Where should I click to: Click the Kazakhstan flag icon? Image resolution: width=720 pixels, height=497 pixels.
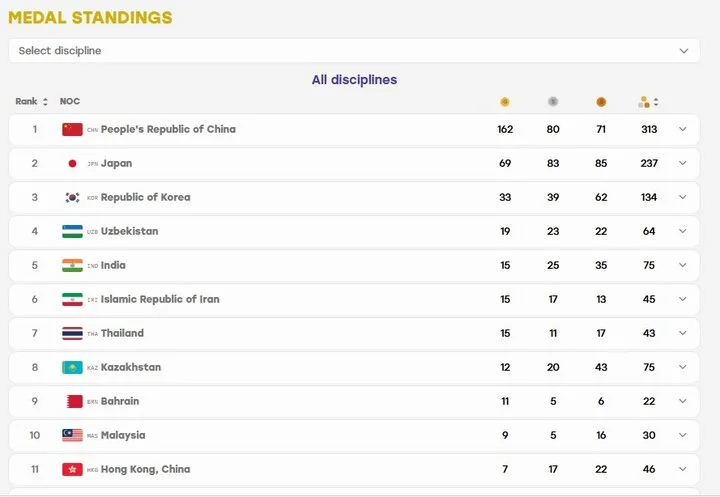pyautogui.click(x=72, y=367)
